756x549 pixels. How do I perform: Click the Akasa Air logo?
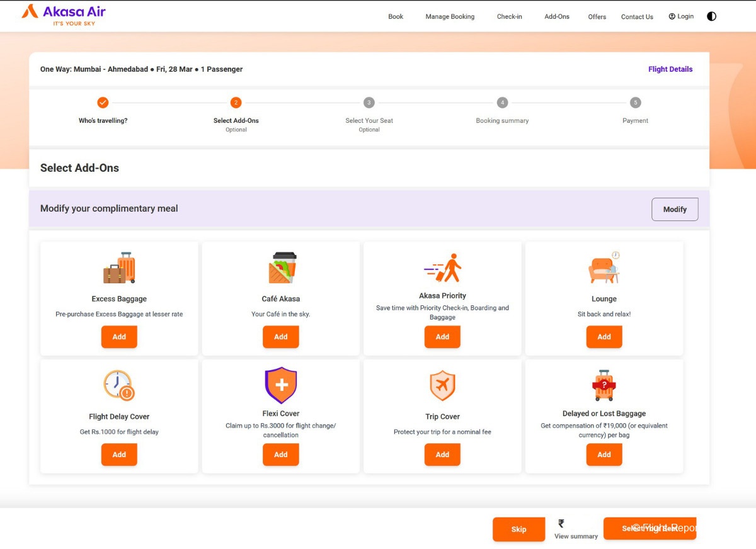point(64,15)
